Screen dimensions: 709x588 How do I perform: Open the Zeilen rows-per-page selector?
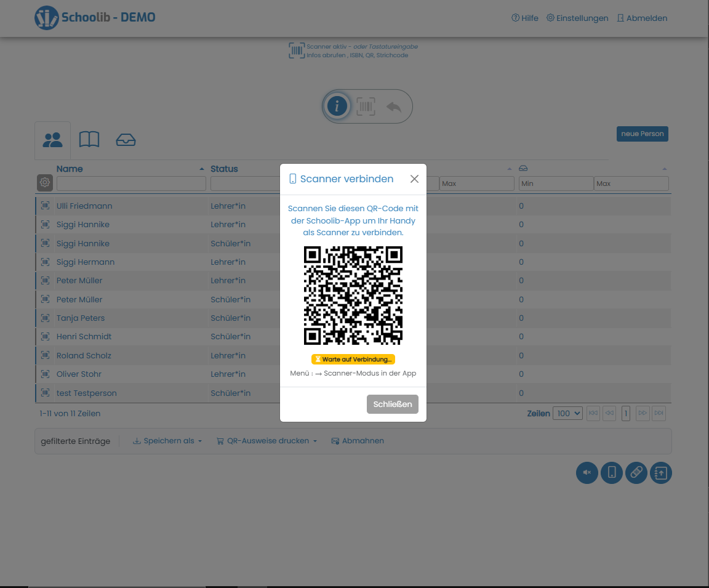(x=567, y=413)
